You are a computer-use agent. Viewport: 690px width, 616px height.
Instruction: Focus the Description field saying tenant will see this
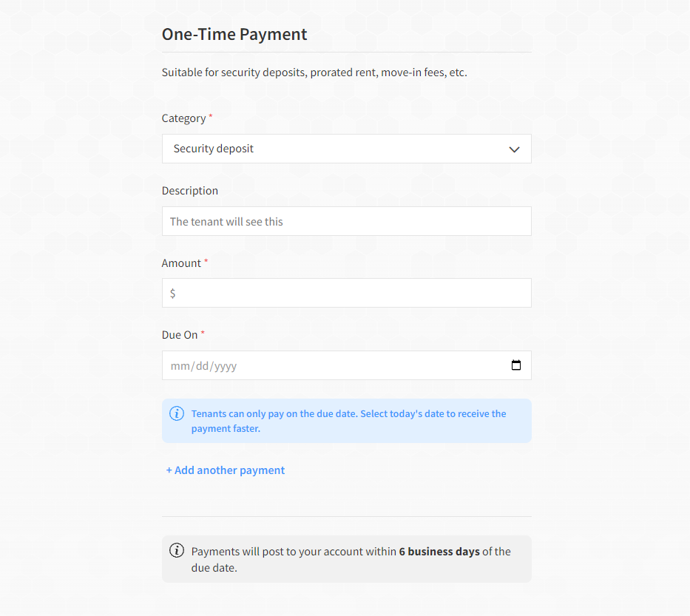pos(346,221)
